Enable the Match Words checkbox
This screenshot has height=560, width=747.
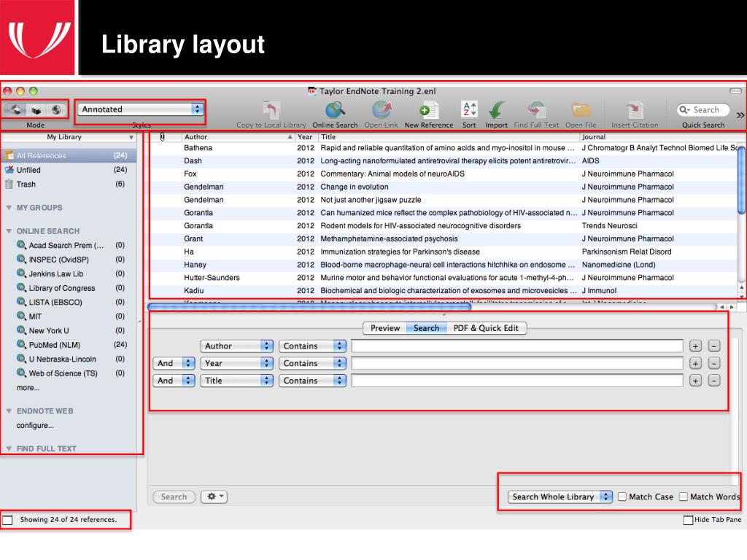pos(684,497)
